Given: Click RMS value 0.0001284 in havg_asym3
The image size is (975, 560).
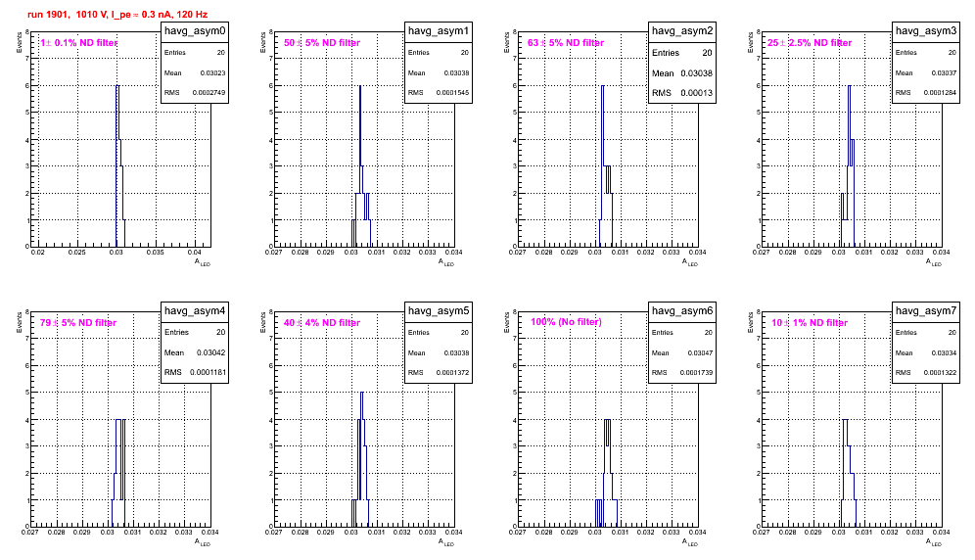Looking at the screenshot, I should 940,93.
